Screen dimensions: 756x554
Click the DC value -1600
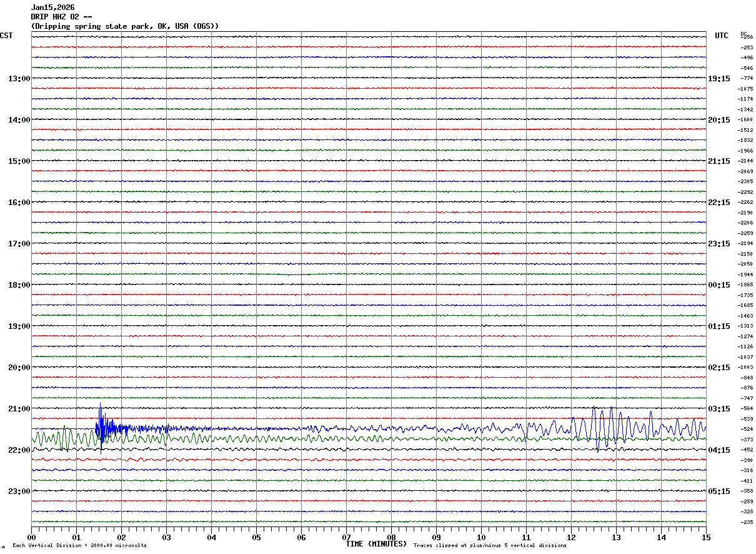click(x=745, y=119)
